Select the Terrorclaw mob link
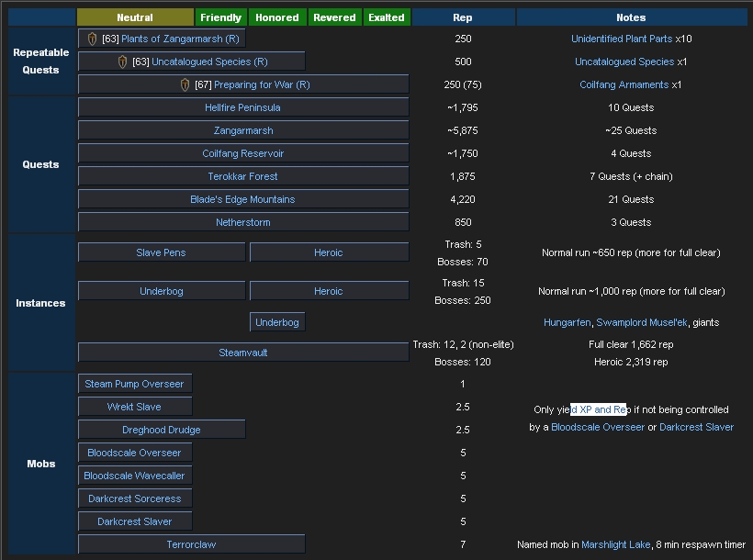 [191, 544]
